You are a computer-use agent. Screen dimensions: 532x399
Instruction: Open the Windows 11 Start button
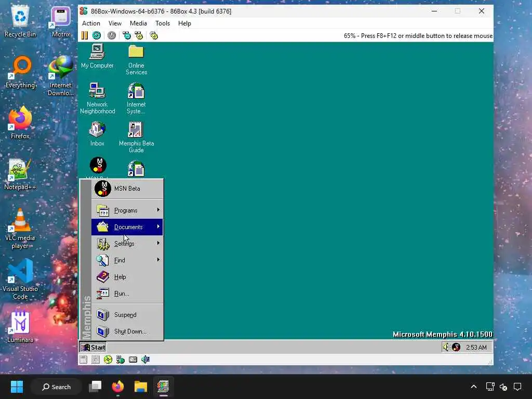17,387
